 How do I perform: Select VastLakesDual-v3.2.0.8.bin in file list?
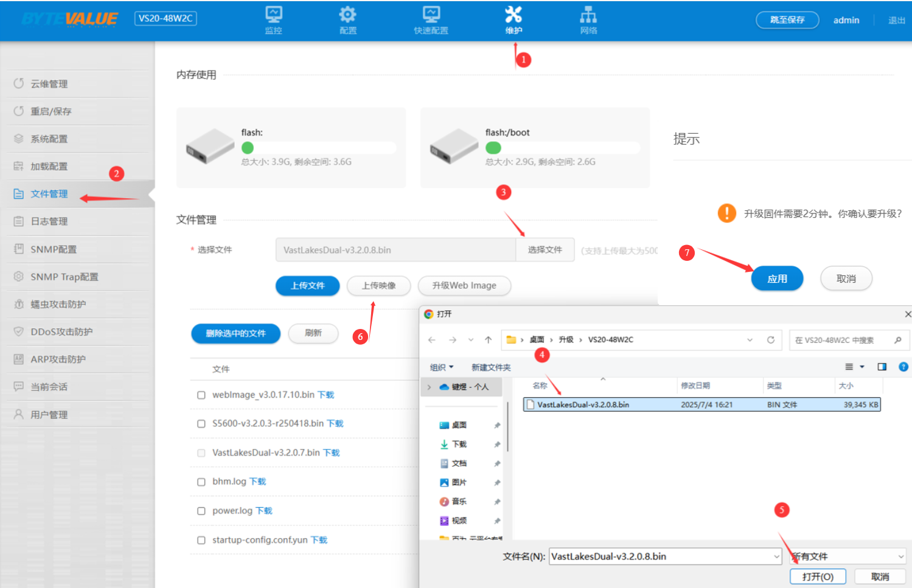coord(583,404)
